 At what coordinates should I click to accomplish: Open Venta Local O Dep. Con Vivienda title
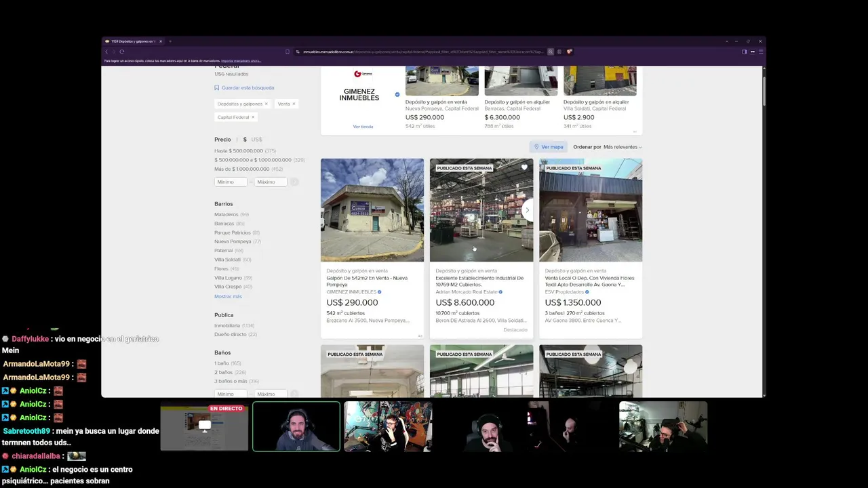coord(589,281)
